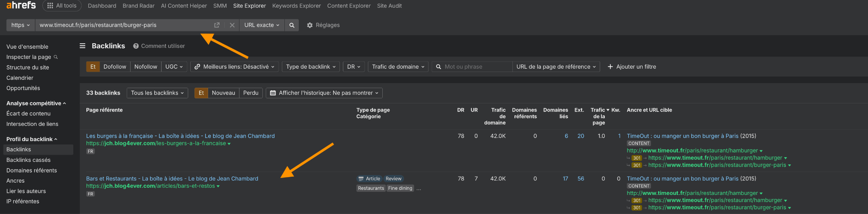Open Intersection de liens
This screenshot has width=868, height=214.
pos(32,124)
